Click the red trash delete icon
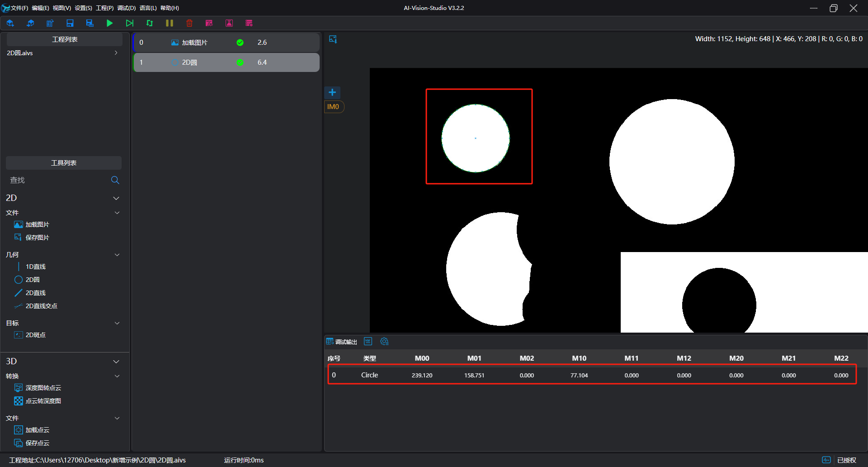The width and height of the screenshot is (868, 467). tap(189, 23)
